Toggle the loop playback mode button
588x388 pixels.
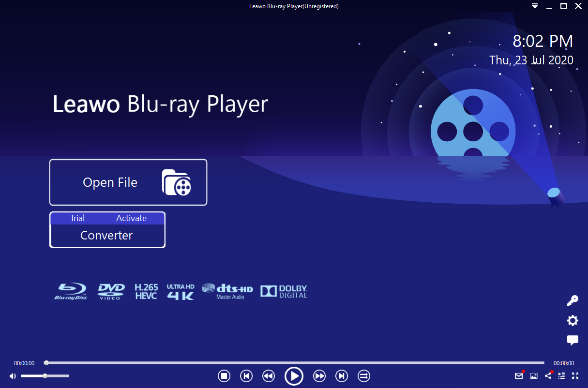[364, 376]
